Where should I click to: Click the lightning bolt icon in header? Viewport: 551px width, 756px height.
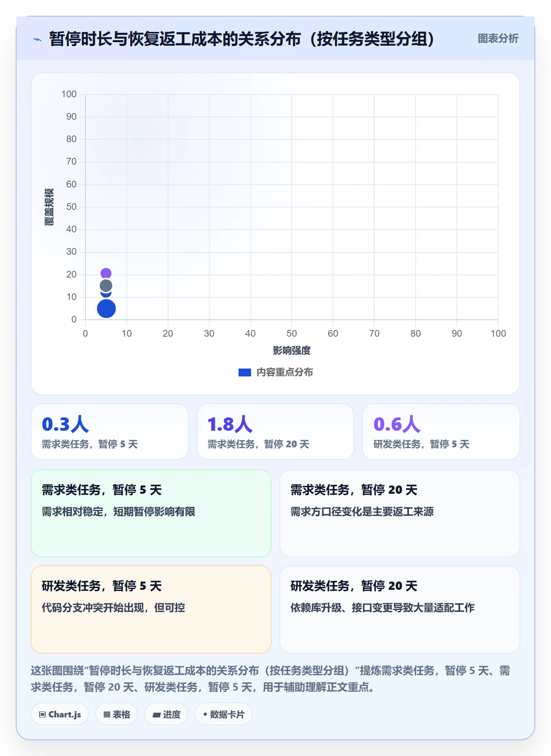tap(37, 39)
